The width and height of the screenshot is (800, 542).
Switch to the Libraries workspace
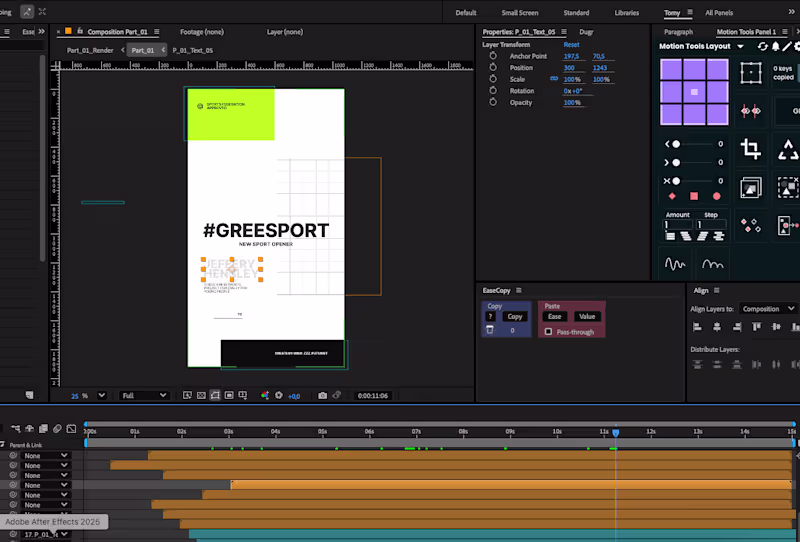pos(627,13)
